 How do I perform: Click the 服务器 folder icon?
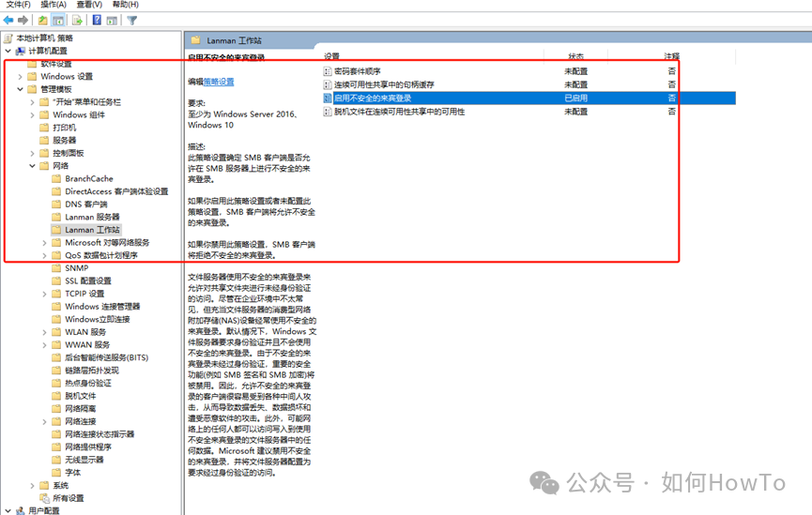pos(44,141)
